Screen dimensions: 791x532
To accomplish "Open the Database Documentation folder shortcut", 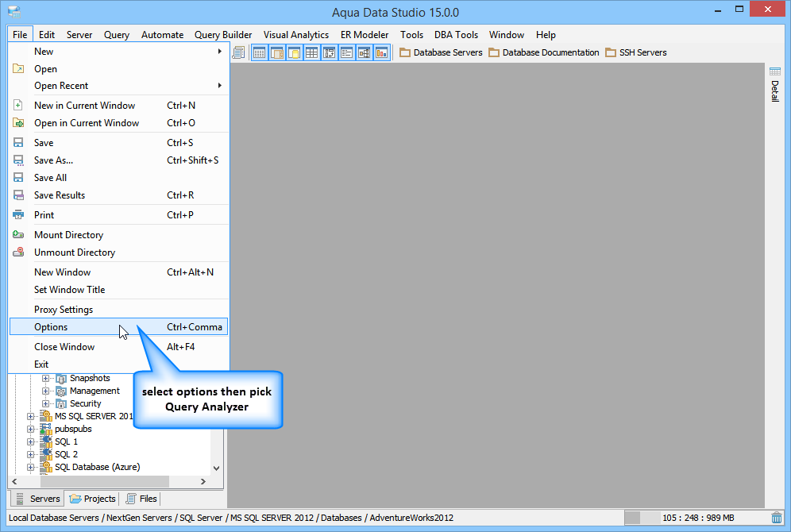I will click(544, 52).
